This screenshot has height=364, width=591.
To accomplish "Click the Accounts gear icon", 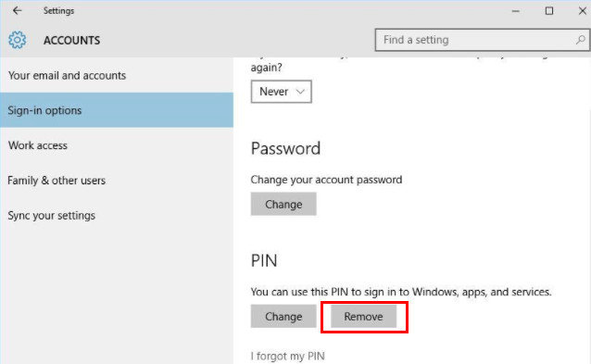I will point(18,40).
